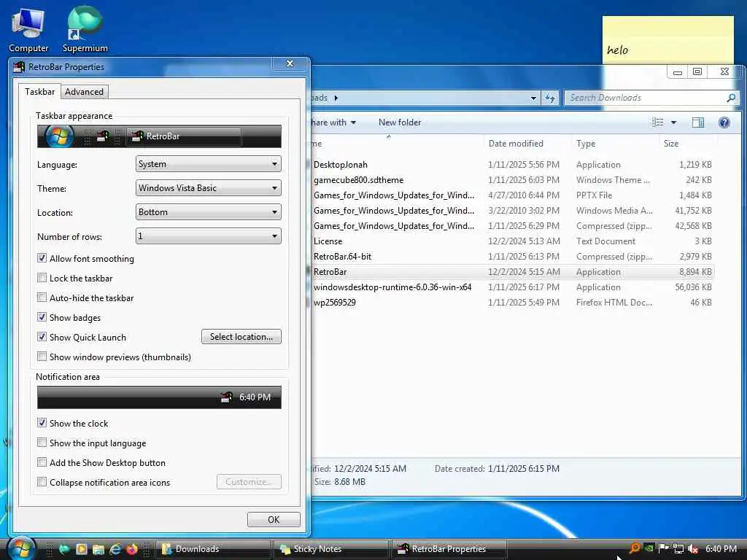
Task: Select the gamecube800.sdtheme file
Action: [512, 180]
